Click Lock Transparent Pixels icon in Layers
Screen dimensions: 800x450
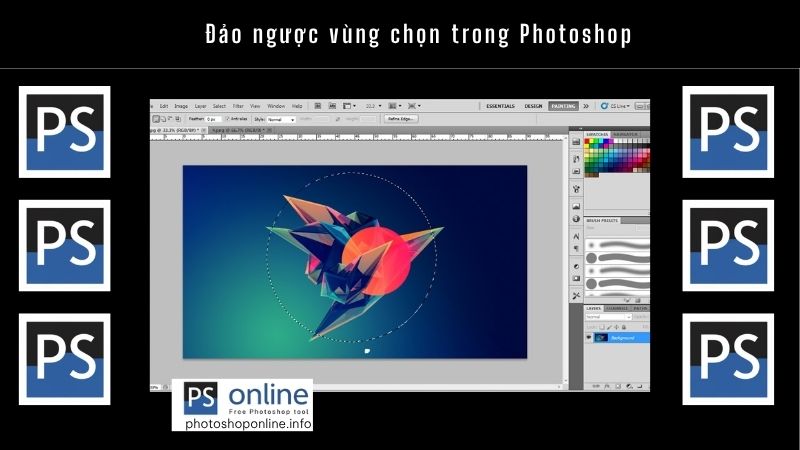pyautogui.click(x=602, y=327)
